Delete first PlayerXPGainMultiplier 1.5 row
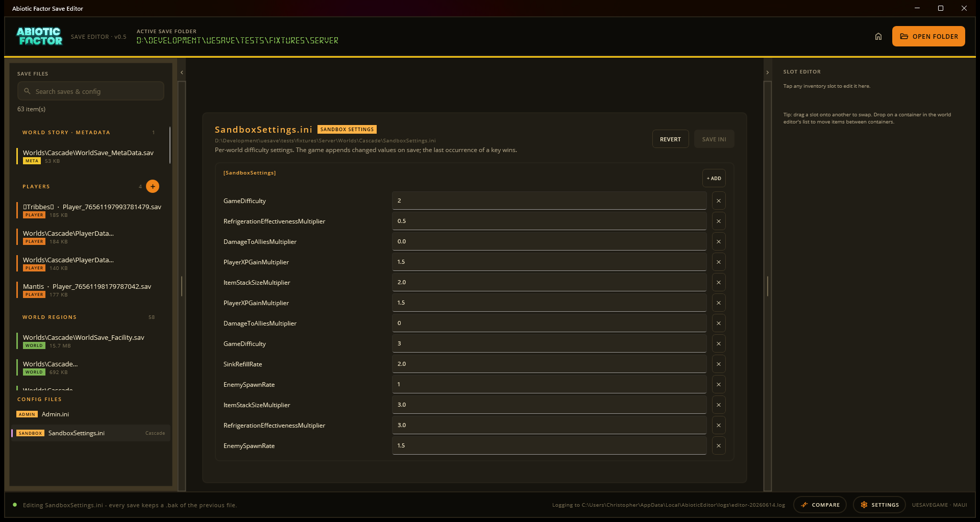 719,262
